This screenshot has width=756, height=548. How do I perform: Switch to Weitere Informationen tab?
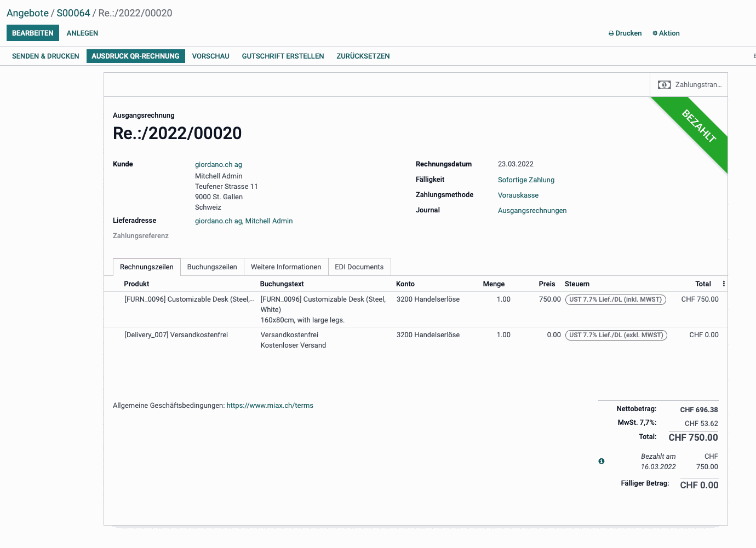click(286, 267)
